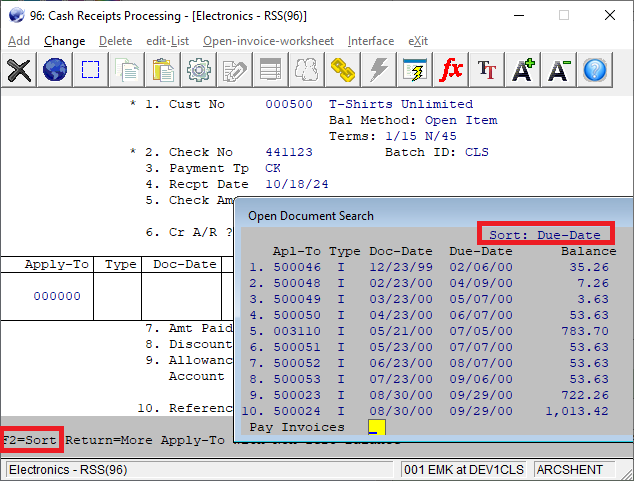Select invoice row 1 with Apl-To 500046
The width and height of the screenshot is (634, 481).
pyautogui.click(x=429, y=267)
